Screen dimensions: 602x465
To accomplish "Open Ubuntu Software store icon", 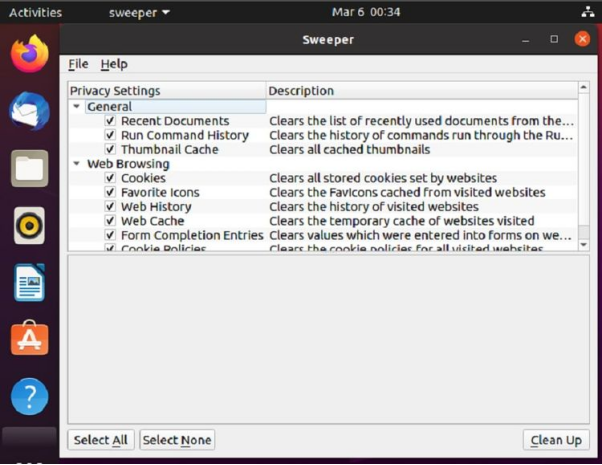I will [30, 340].
